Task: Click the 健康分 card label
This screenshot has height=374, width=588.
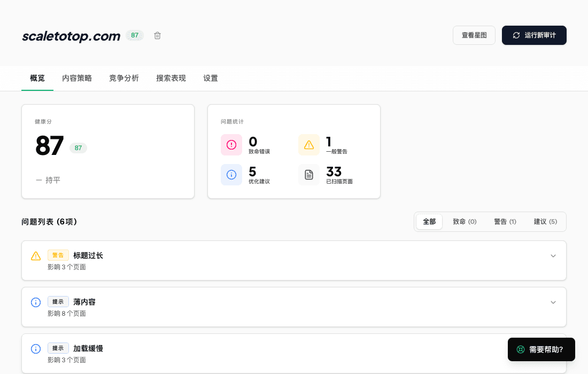Action: tap(43, 121)
